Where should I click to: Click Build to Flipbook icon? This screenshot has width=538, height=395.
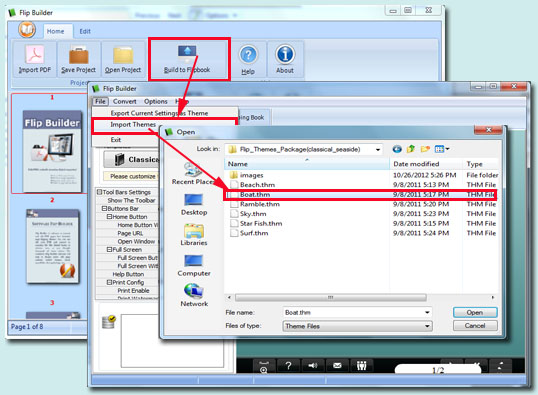click(x=187, y=53)
